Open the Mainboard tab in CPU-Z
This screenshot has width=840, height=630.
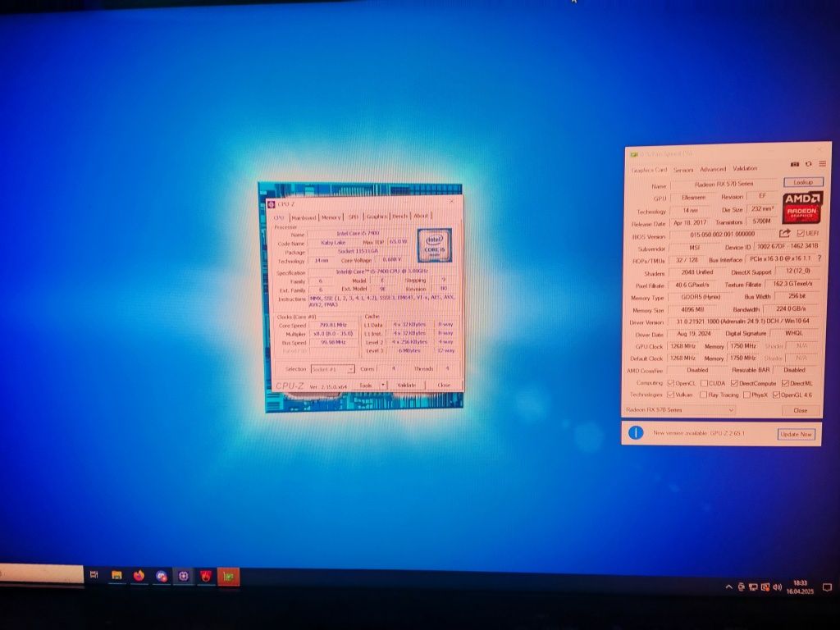coord(304,217)
